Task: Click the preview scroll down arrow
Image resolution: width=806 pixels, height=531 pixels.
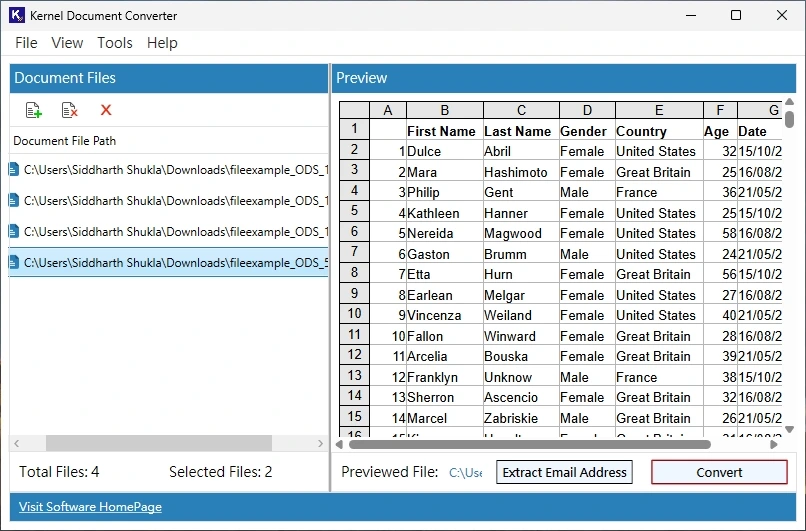Action: click(790, 429)
